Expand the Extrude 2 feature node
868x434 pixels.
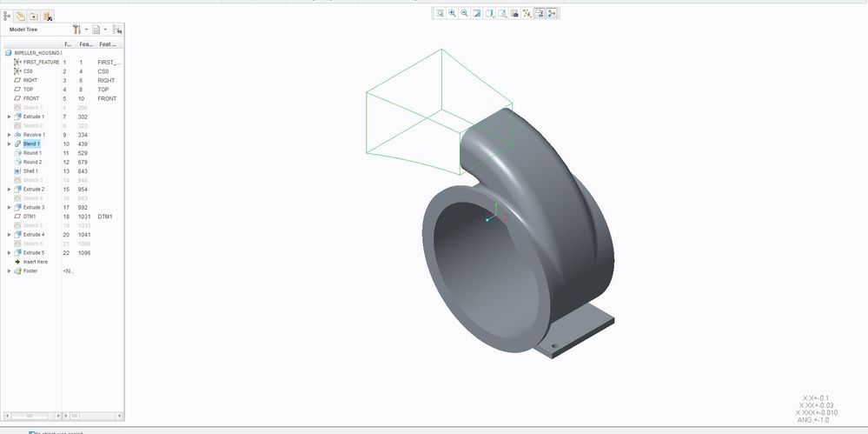point(9,190)
